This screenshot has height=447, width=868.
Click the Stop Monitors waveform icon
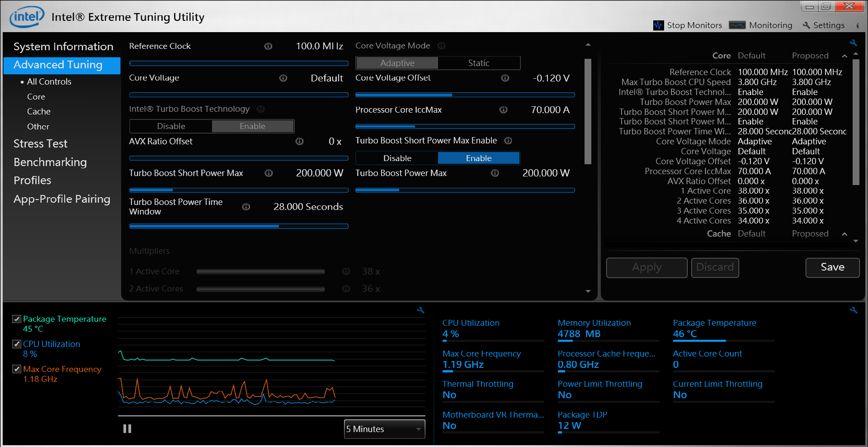coord(658,25)
